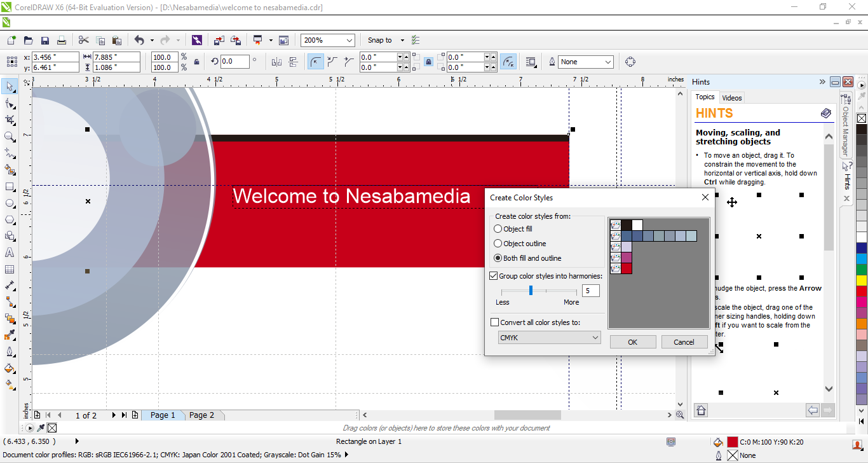868x463 pixels.
Task: Pick the Table tool
Action: (10, 269)
